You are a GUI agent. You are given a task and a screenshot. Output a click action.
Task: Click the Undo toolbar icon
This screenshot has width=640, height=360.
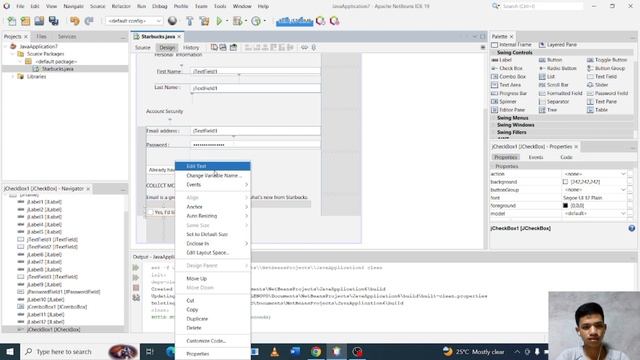pyautogui.click(x=75, y=21)
